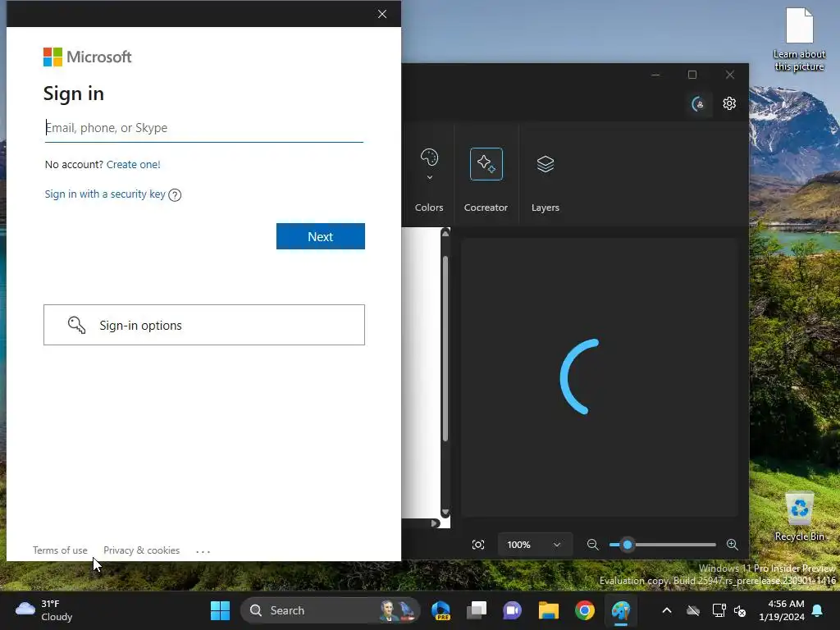Click the email, phone, or Skype field
The height and width of the screenshot is (630, 840).
204,128
